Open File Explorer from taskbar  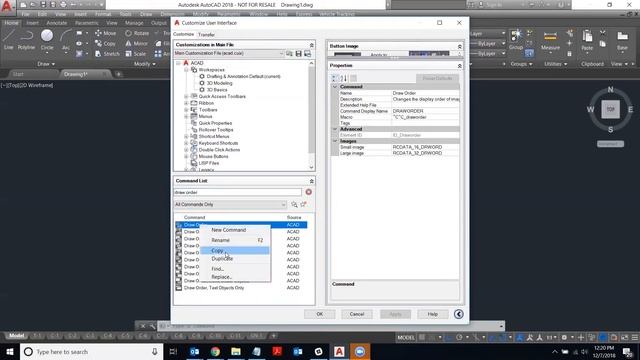236,351
